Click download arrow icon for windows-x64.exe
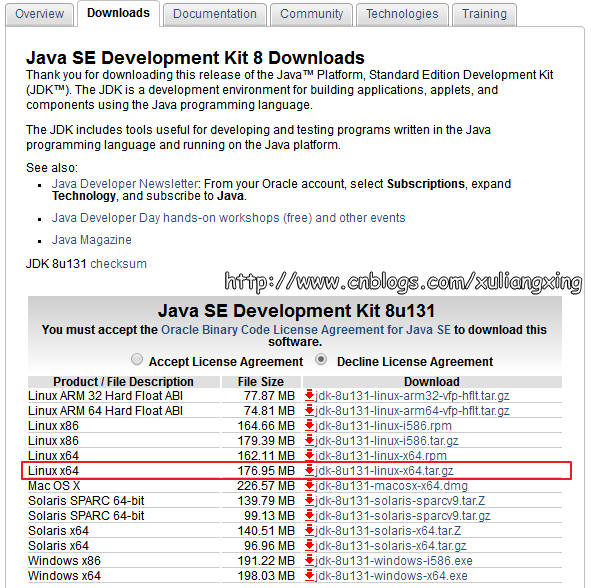591x588 pixels. pos(309,576)
